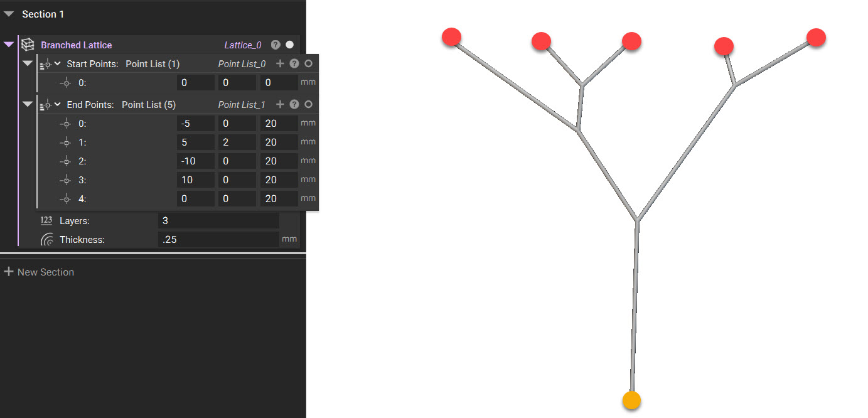Add a New Section
Screen dimensions: 868x418
39,272
